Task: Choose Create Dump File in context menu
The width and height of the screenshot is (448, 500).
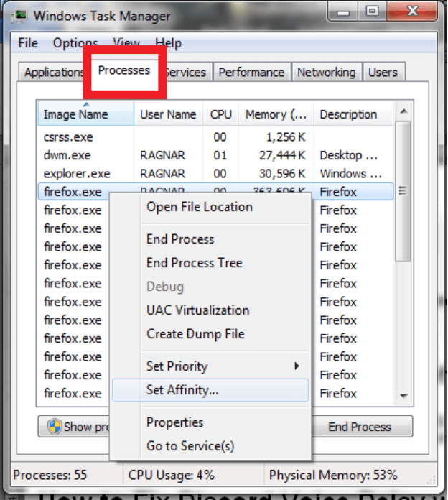Action: point(210,334)
